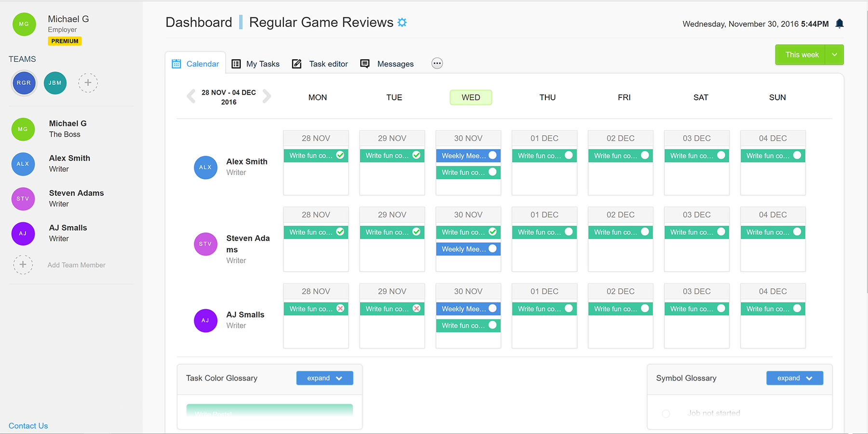Toggle status of Alex Smith's 01 DEC task
The width and height of the screenshot is (868, 434).
(x=569, y=155)
